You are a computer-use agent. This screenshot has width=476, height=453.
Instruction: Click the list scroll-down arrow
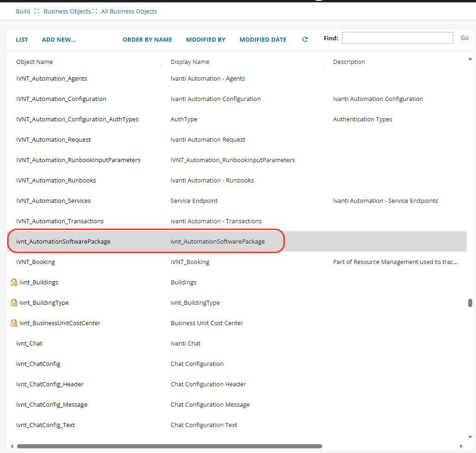470,437
